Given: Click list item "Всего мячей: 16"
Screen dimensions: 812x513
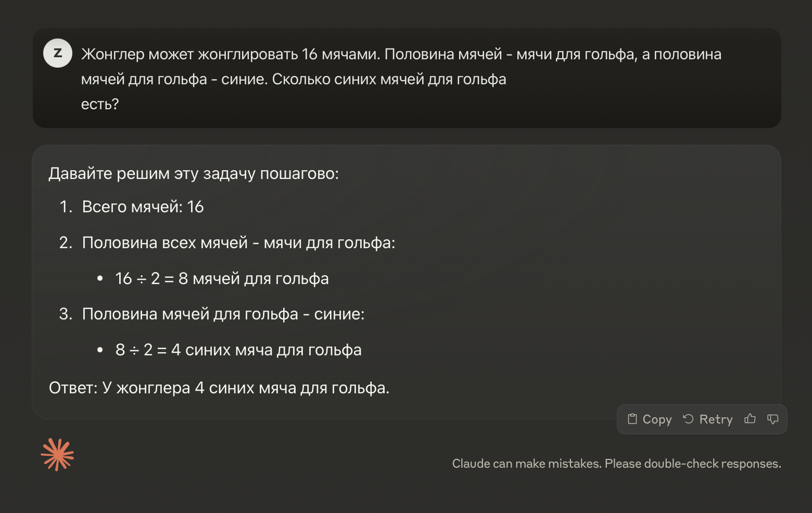Looking at the screenshot, I should [143, 207].
